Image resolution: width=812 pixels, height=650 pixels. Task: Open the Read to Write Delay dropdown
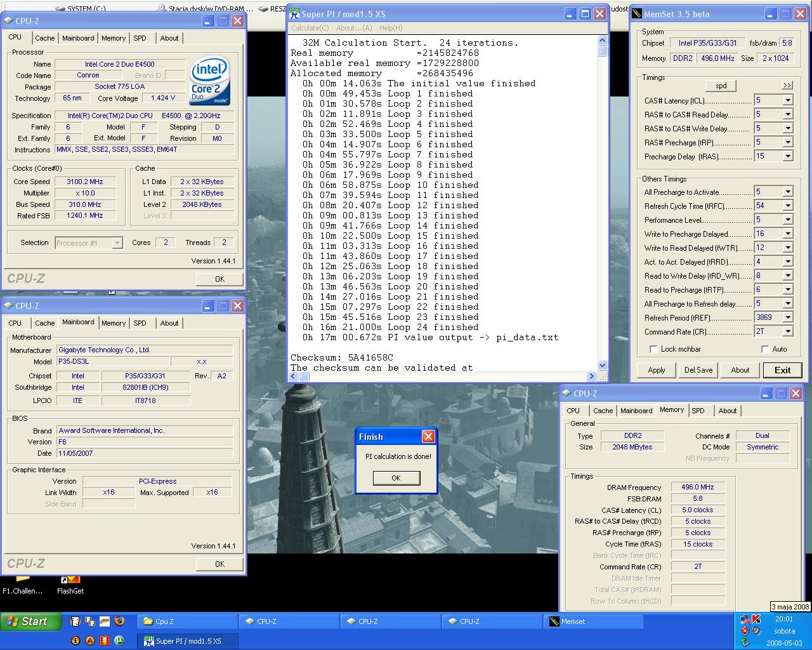point(787,275)
